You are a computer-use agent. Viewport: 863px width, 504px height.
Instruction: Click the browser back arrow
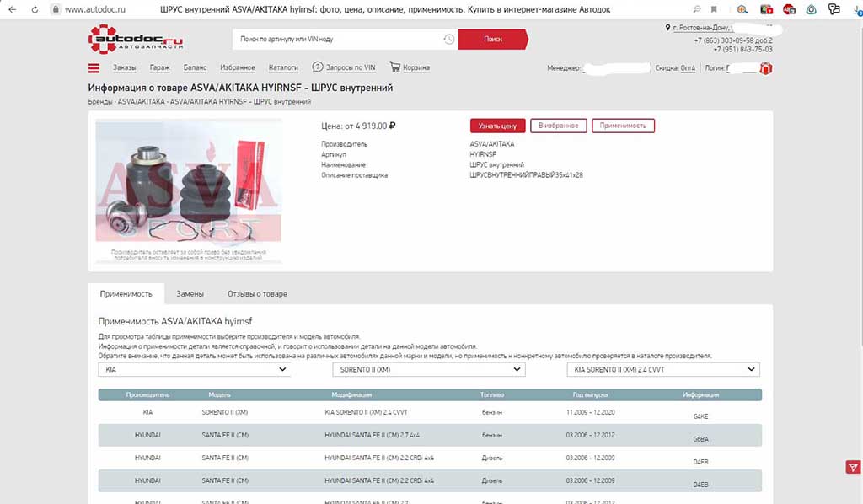[12, 9]
